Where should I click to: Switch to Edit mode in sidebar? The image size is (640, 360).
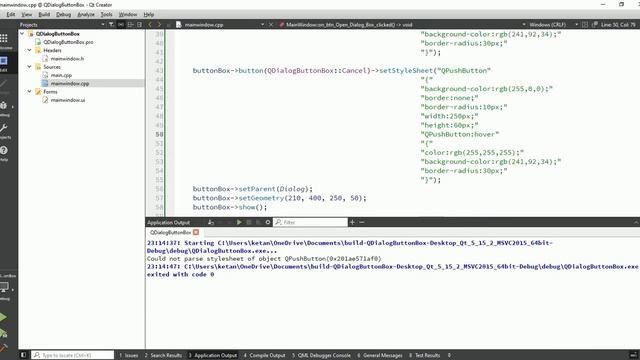4,63
